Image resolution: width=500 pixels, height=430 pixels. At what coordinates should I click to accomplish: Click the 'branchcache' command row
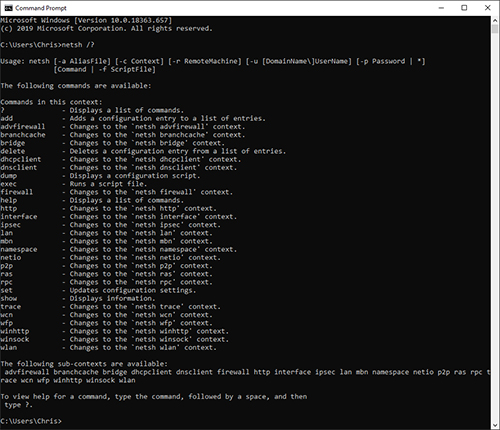pyautogui.click(x=123, y=135)
